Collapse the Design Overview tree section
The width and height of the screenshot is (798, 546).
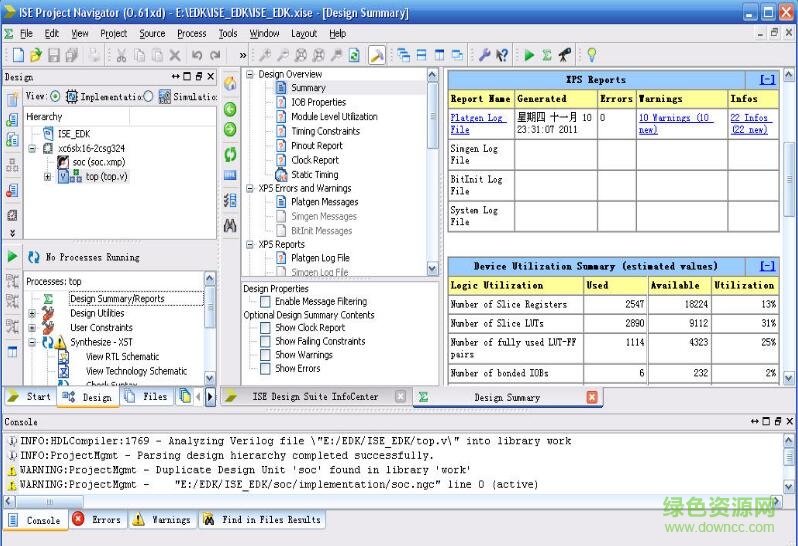pyautogui.click(x=249, y=75)
